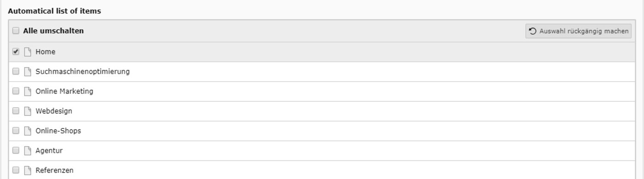Click the Referenzen item text

pos(54,171)
